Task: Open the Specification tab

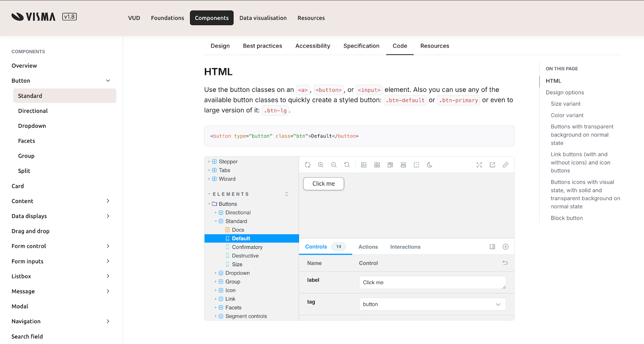Action: click(361, 46)
